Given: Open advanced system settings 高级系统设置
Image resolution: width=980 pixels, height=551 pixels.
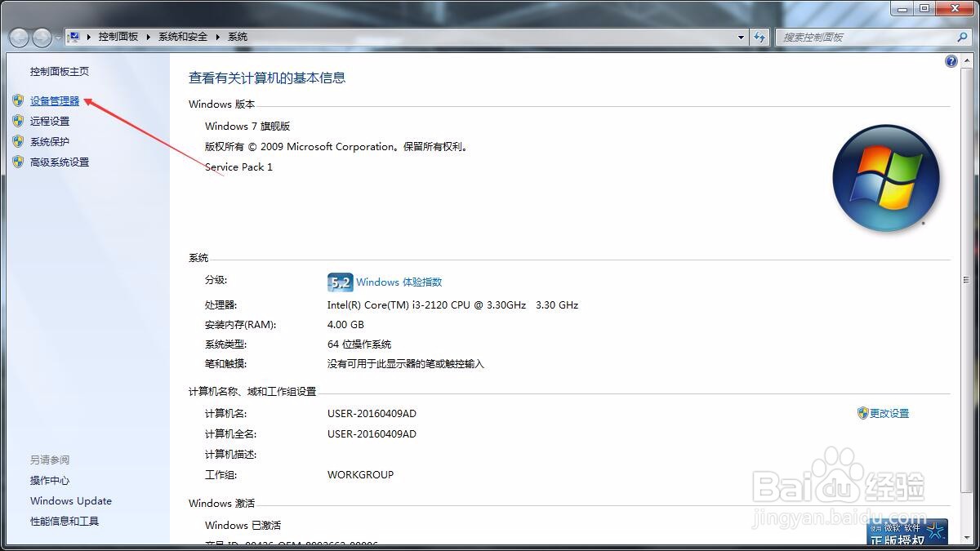Looking at the screenshot, I should (x=60, y=162).
